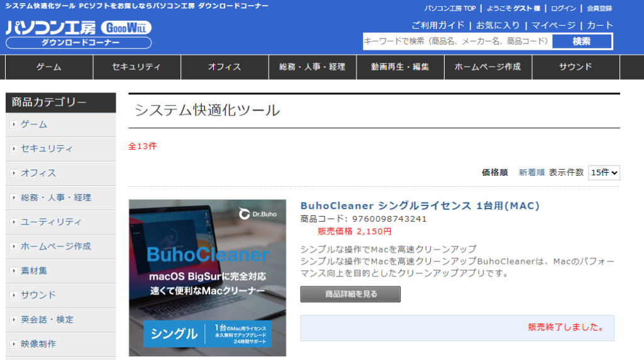644x360 pixels.
Task: Open BuhoCleaner シングルライセンス product title link
Action: pyautogui.click(x=419, y=205)
